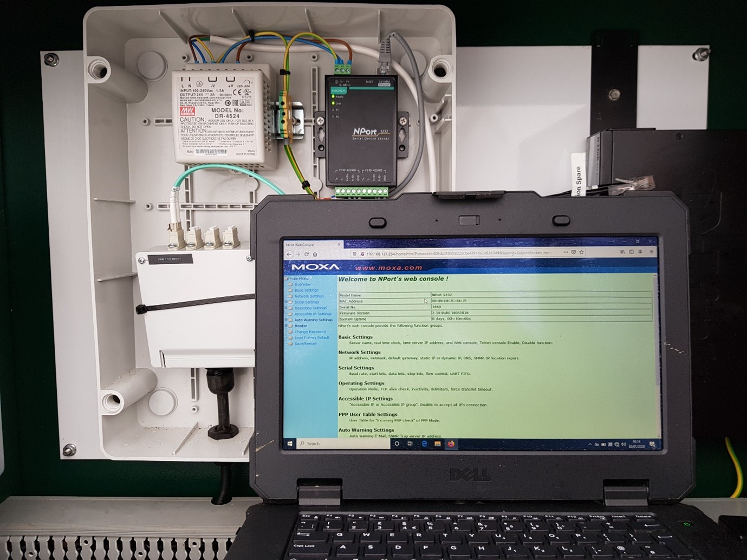The image size is (747, 560).
Task: Click the Basic Settings heading in page body
Action: pos(355,337)
